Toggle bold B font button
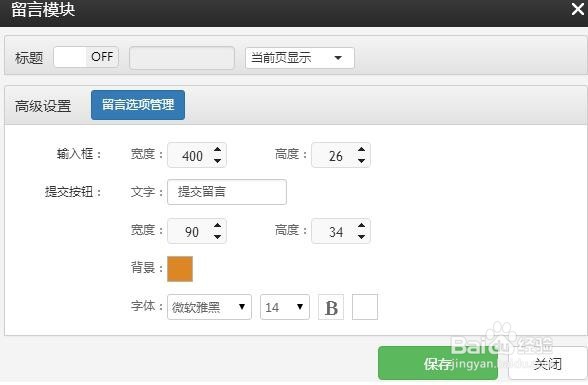Image resolution: width=588 pixels, height=385 pixels. (331, 307)
